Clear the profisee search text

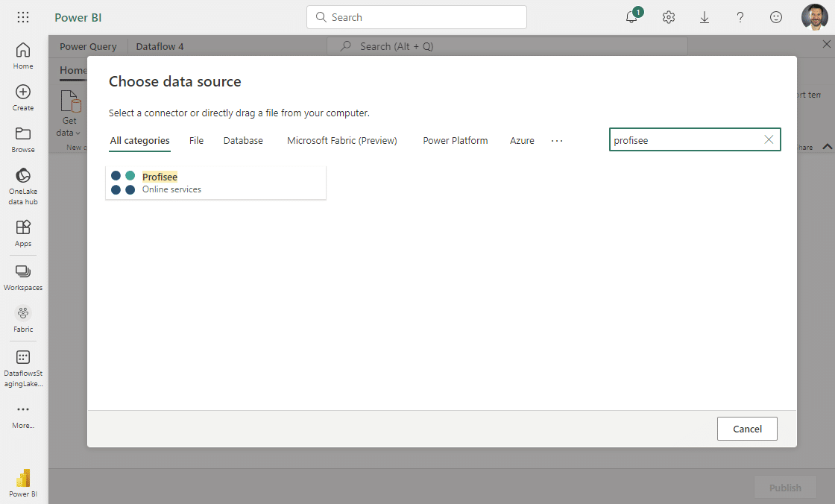[769, 139]
